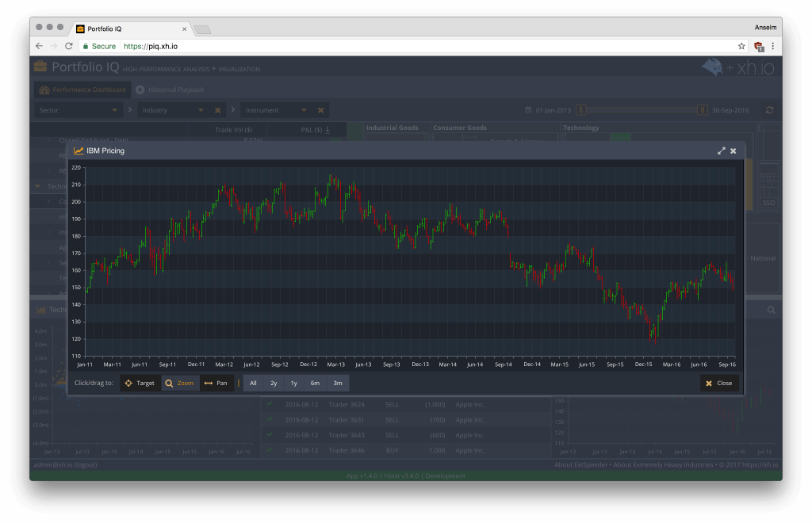
Task: Click the xh.io logo in header
Action: 738,67
